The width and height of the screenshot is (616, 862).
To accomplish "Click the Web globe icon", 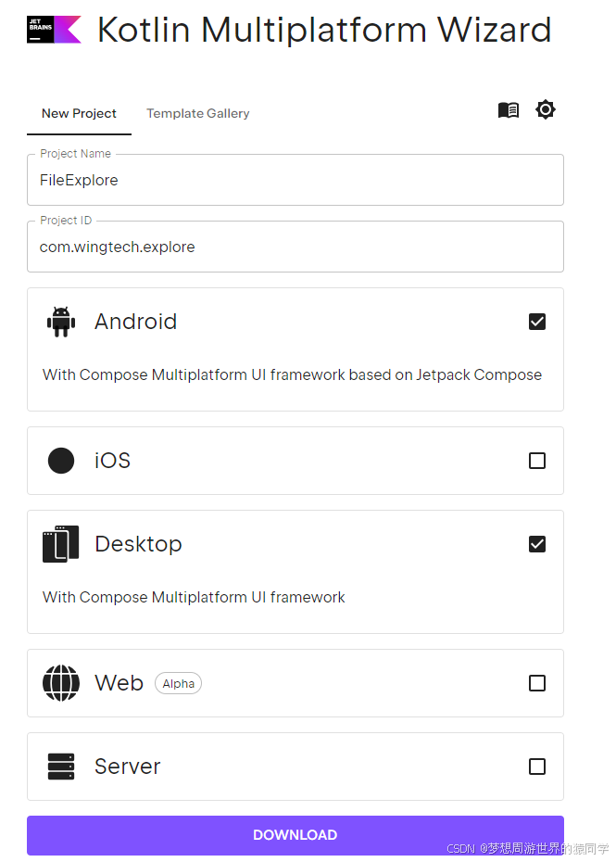I will coord(61,683).
